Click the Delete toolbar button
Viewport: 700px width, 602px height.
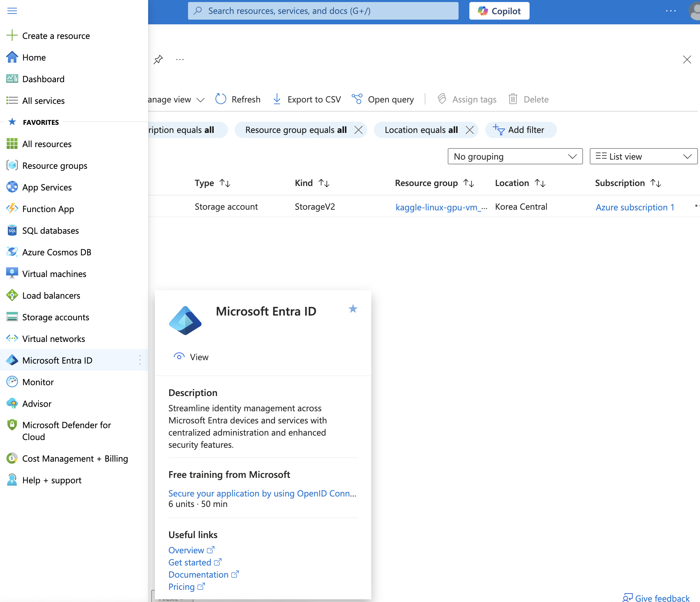click(x=528, y=99)
